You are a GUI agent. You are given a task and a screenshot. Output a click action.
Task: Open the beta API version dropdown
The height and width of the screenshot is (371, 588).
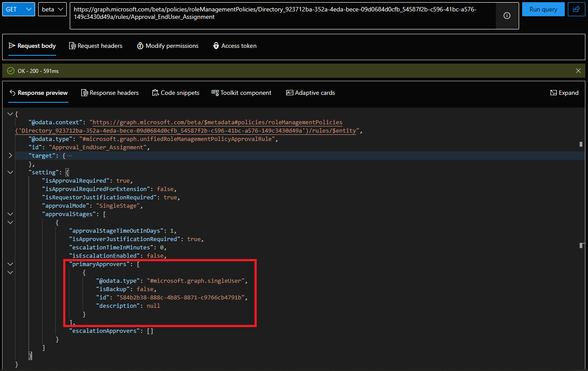click(x=52, y=9)
